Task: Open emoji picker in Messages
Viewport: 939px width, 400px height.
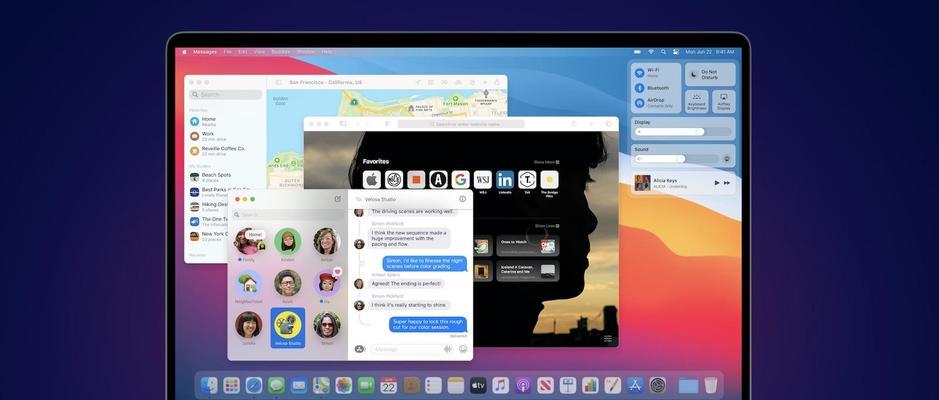Action: pos(463,349)
